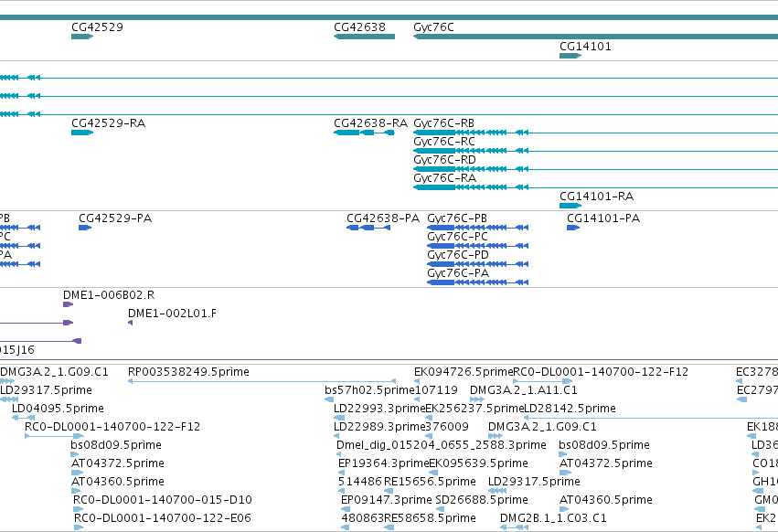Click the purple DME1-002L01.F arrowhead glyph

tap(130, 323)
